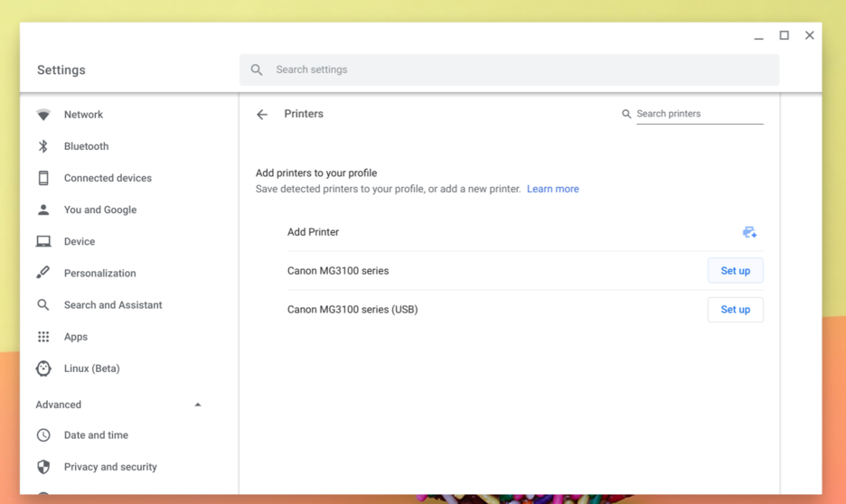Click the You and Google person icon
Screen dimensions: 846x504
(43, 210)
